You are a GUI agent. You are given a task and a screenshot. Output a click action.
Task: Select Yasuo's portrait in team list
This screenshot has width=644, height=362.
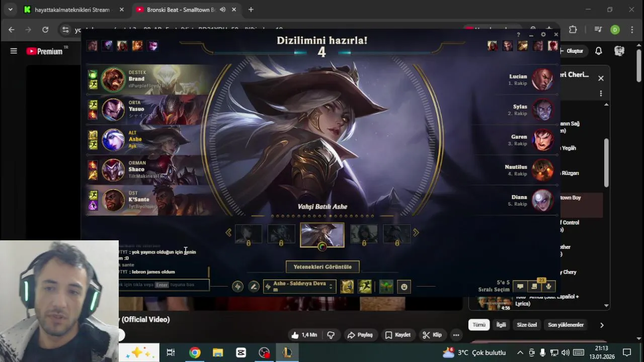[x=113, y=110]
